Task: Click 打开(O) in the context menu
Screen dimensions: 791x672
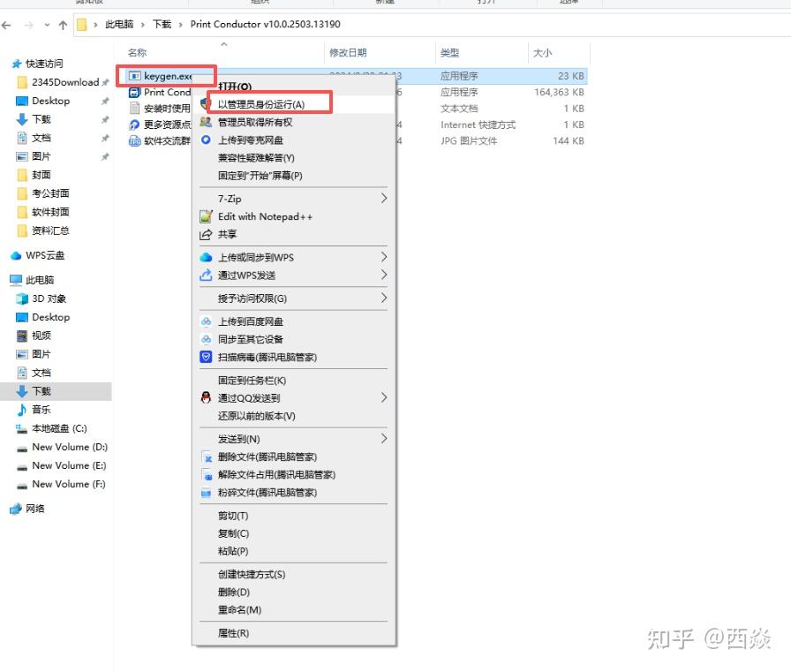Action: [x=235, y=87]
